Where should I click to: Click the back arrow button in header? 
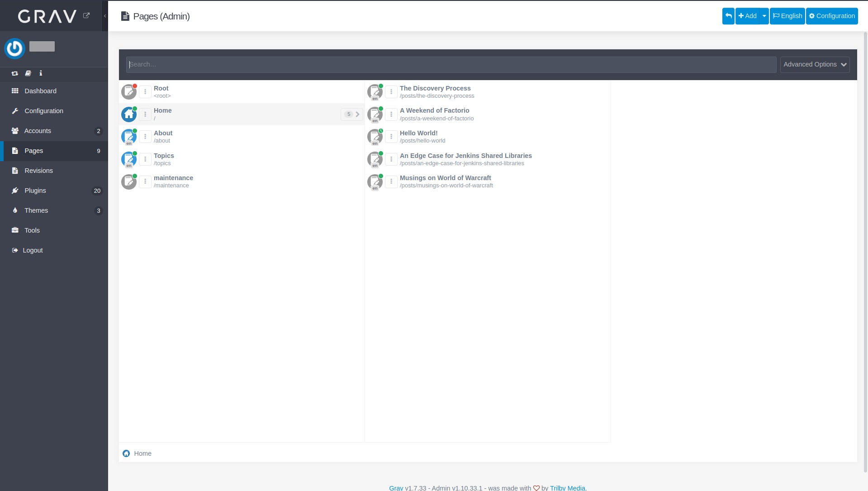728,16
